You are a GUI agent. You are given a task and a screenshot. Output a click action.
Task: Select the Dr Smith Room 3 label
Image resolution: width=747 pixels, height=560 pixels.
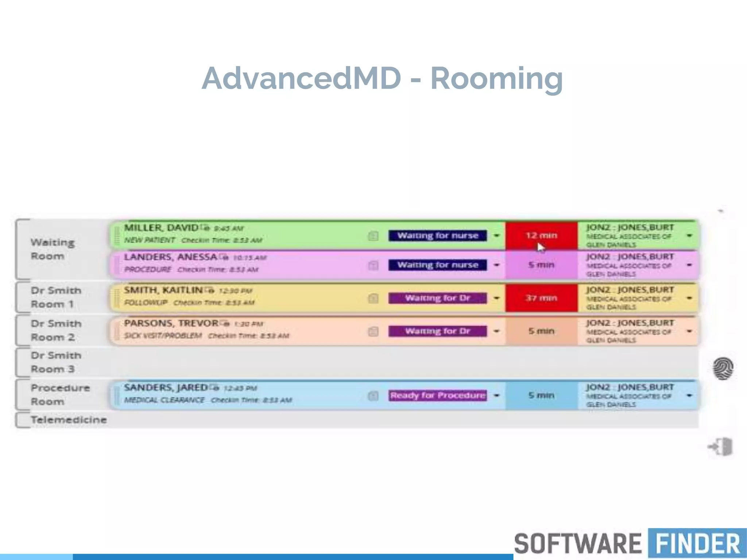56,362
